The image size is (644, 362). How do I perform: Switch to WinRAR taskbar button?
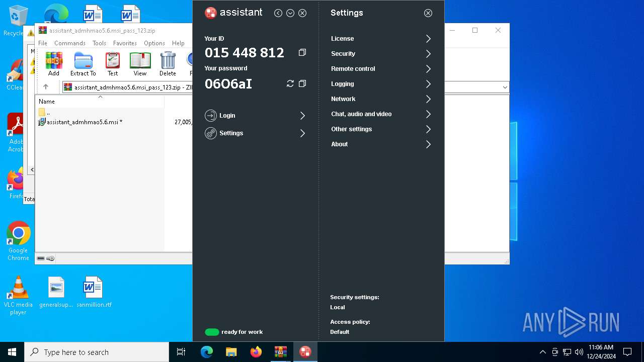281,352
